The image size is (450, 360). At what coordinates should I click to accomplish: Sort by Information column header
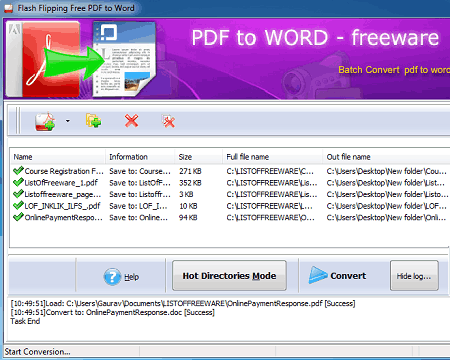point(140,157)
